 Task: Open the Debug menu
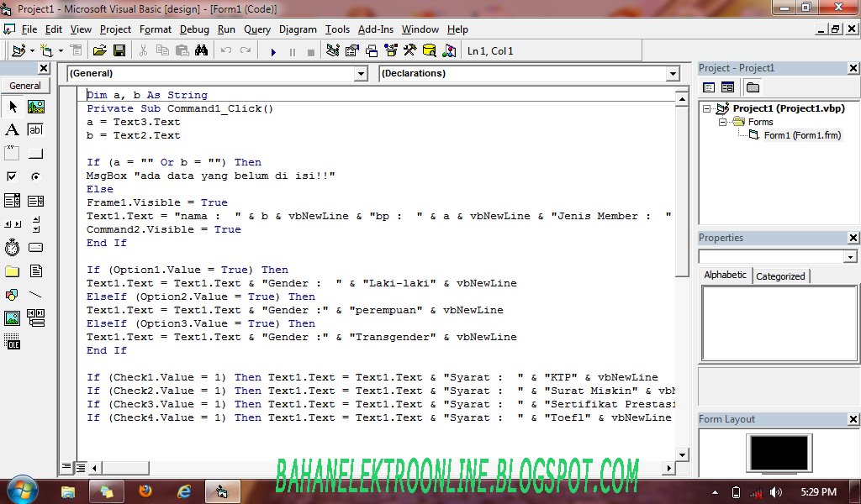(194, 29)
